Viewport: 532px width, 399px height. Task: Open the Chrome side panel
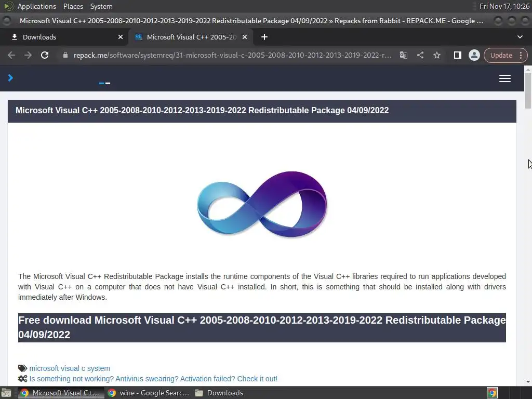pyautogui.click(x=457, y=55)
